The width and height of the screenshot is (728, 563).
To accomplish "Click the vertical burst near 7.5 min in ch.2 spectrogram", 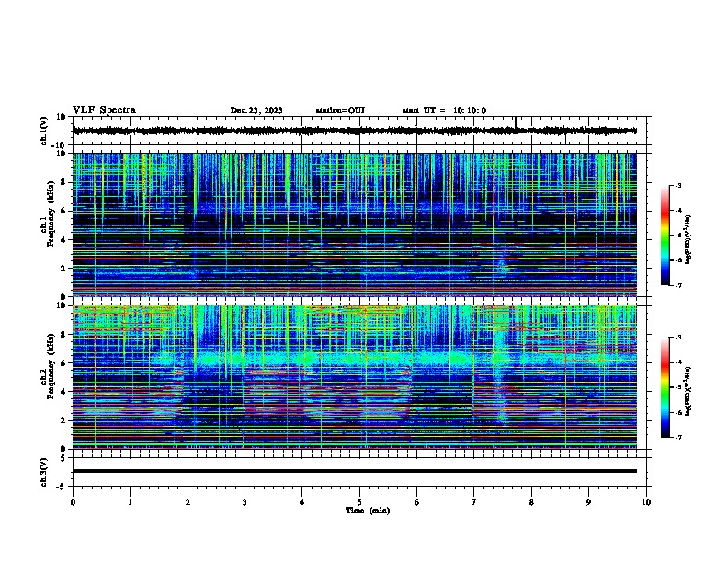I will 500,367.
